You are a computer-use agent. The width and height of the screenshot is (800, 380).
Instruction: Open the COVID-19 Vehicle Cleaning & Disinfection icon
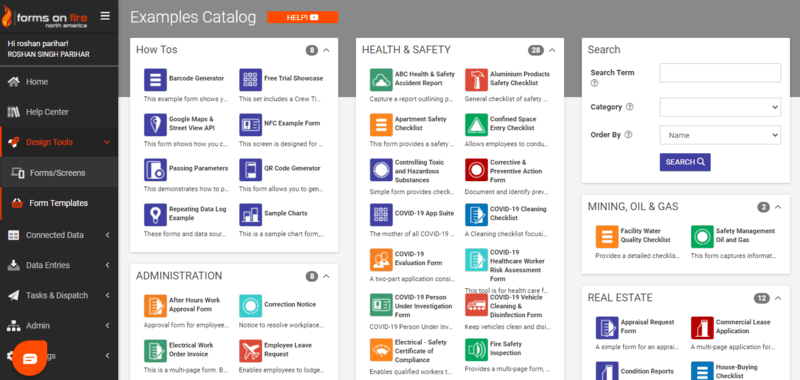[477, 305]
